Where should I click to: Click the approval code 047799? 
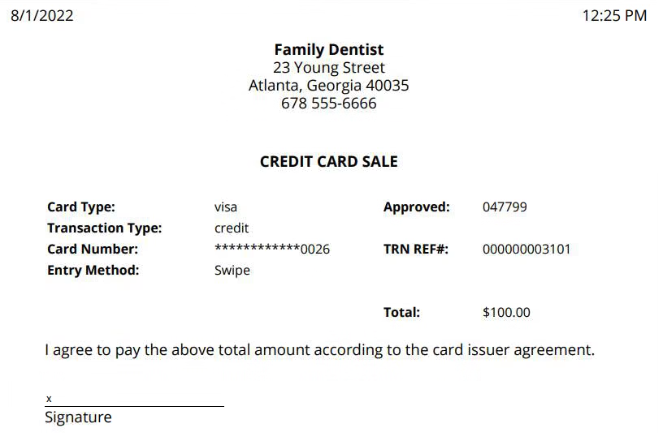(505, 207)
